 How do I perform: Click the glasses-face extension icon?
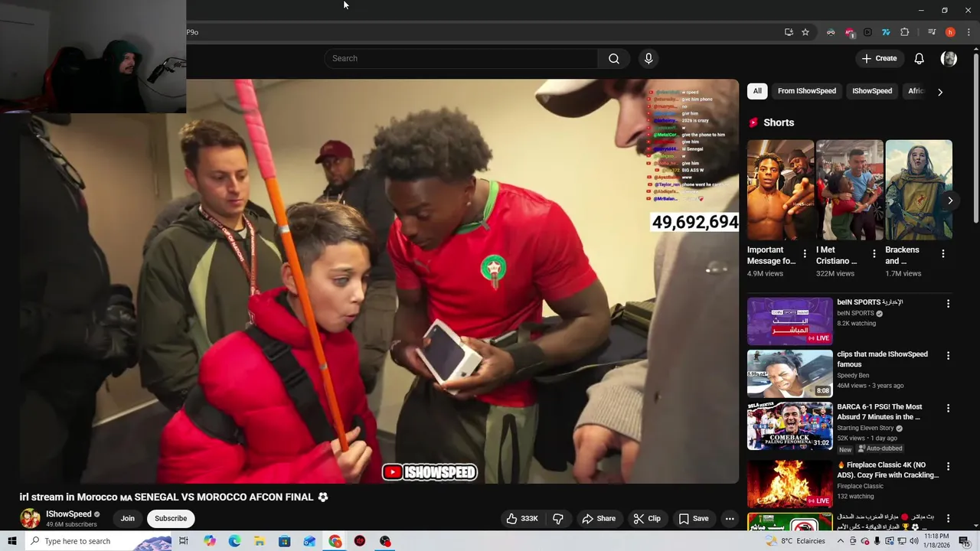831,32
